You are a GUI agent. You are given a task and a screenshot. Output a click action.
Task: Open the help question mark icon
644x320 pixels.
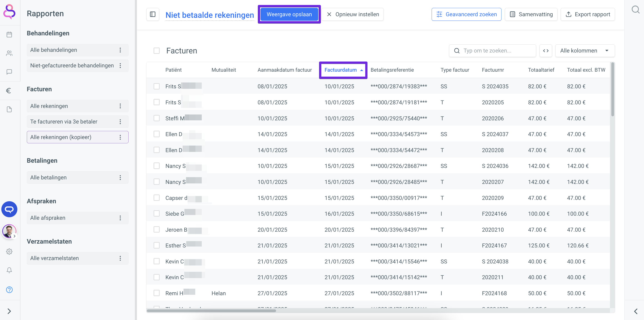(x=9, y=290)
